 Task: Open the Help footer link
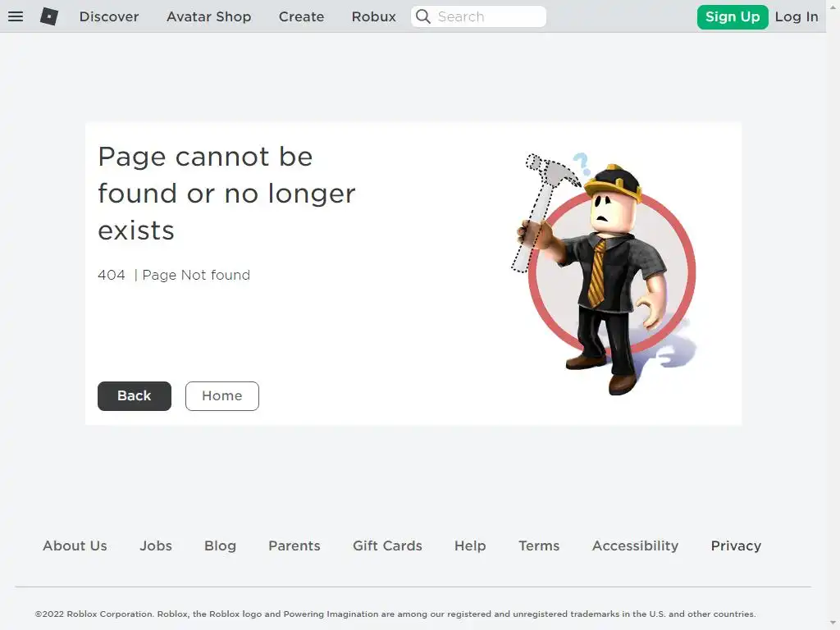[470, 546]
